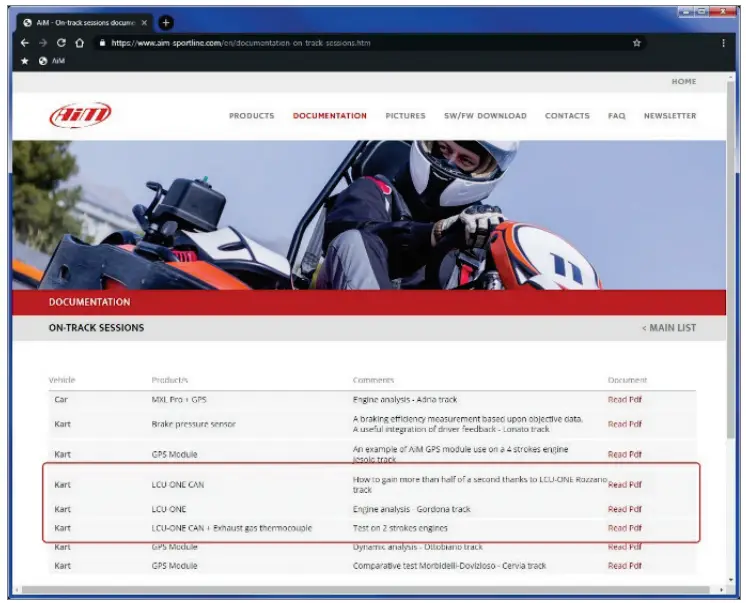Image resolution: width=746 pixels, height=603 pixels.
Task: Select the AiM On-track sessions browser tab
Action: click(85, 22)
